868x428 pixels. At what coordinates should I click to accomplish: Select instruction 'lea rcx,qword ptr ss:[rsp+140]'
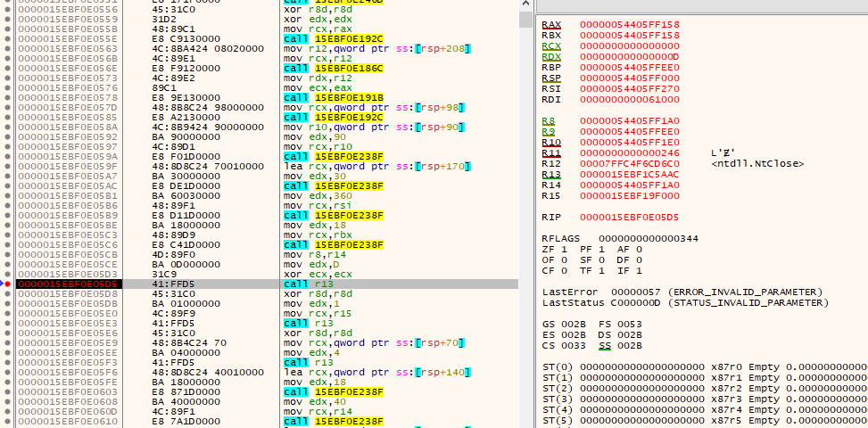point(377,372)
